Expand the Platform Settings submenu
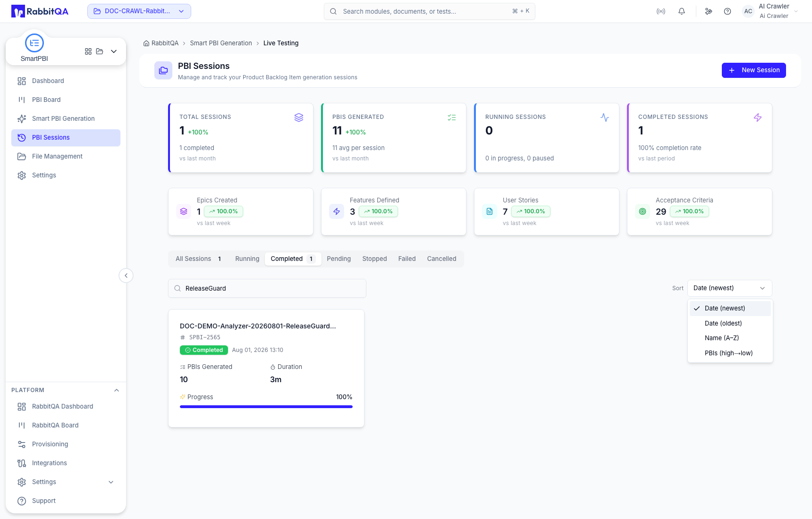This screenshot has height=519, width=812. click(x=111, y=482)
